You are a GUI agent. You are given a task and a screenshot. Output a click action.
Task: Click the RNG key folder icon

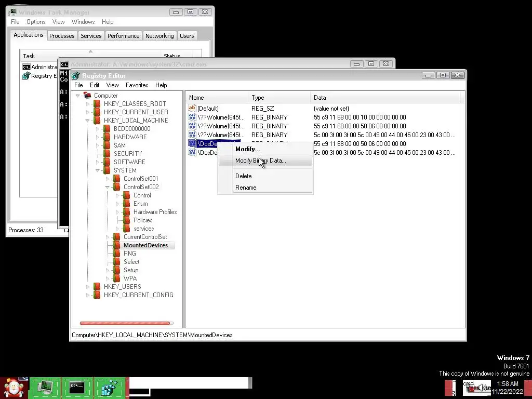coord(117,254)
